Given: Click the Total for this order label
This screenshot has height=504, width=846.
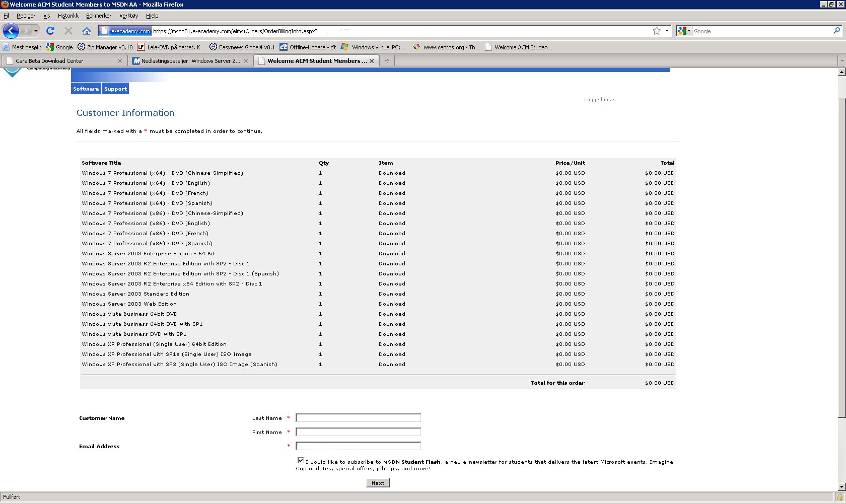Looking at the screenshot, I should (x=557, y=383).
